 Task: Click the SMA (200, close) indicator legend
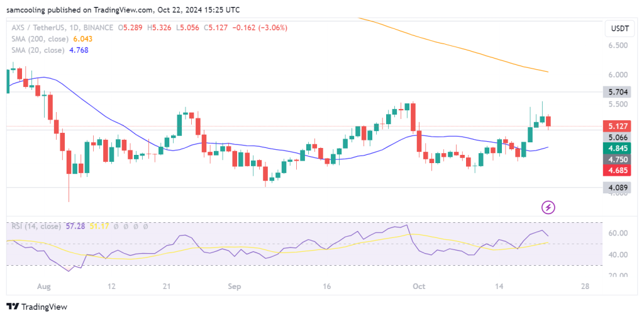pyautogui.click(x=38, y=39)
